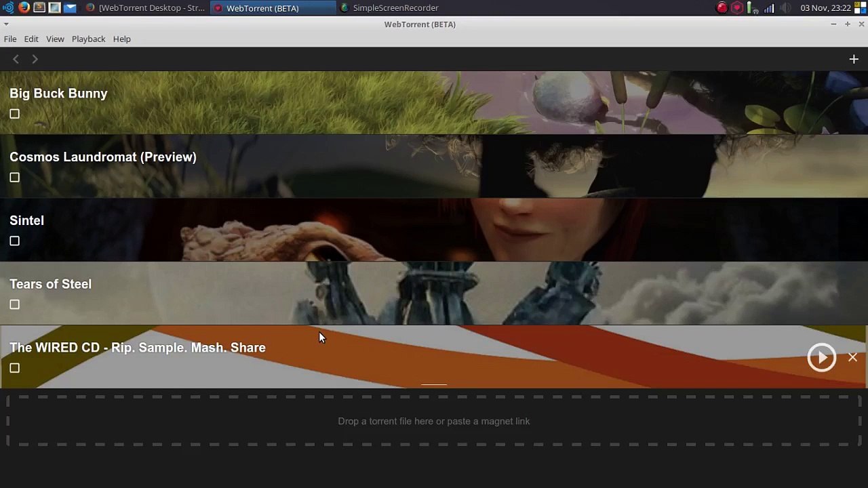The image size is (868, 488).
Task: Play The WIRED CD torrent
Action: pyautogui.click(x=821, y=357)
